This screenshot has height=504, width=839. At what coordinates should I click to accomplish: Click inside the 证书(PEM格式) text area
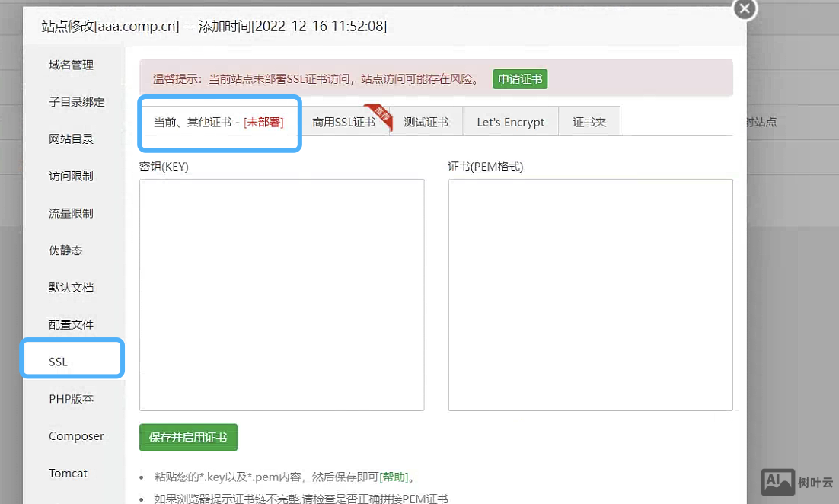(x=590, y=295)
